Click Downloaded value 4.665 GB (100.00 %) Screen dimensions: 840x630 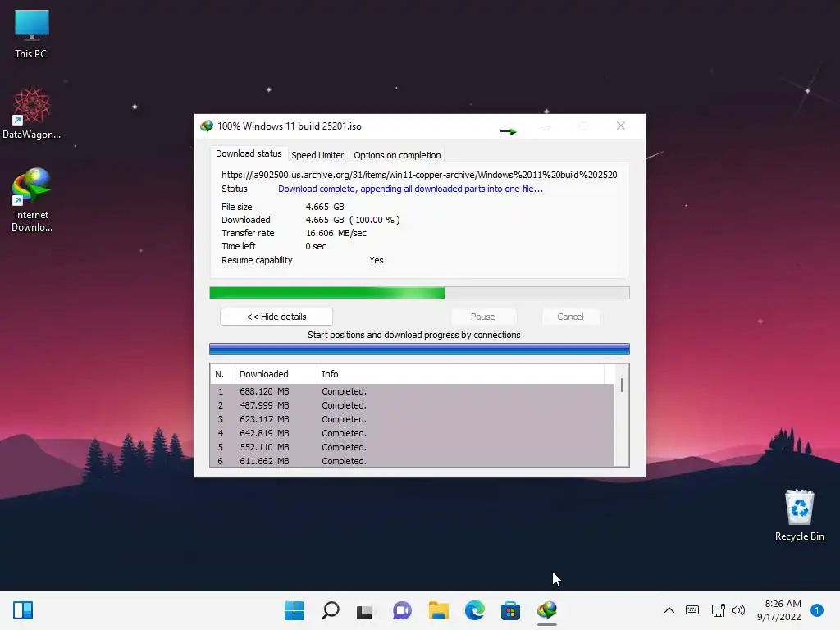coord(353,220)
